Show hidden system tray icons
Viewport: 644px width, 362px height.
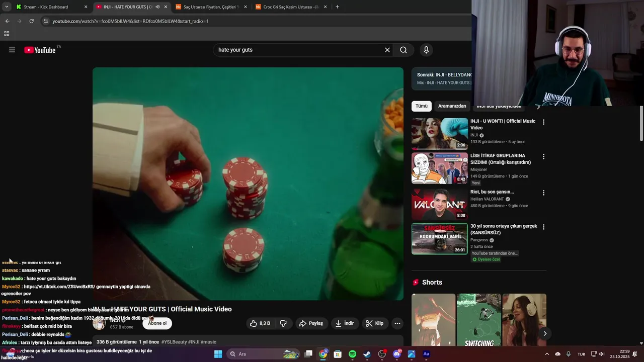(x=547, y=354)
